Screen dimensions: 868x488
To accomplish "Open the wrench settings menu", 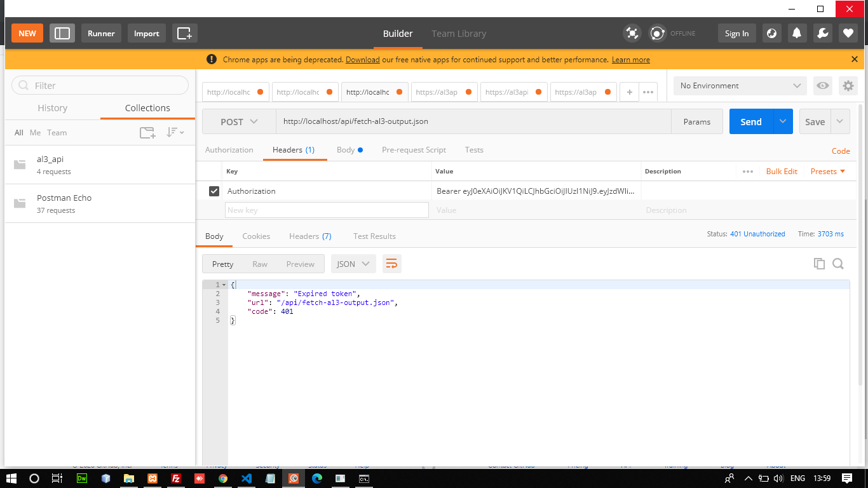I will point(822,33).
